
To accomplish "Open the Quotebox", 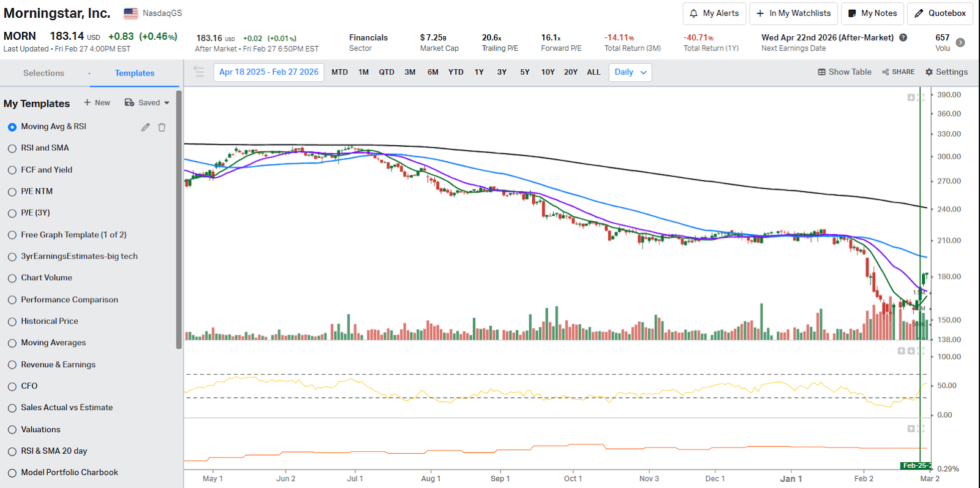I will 940,13.
